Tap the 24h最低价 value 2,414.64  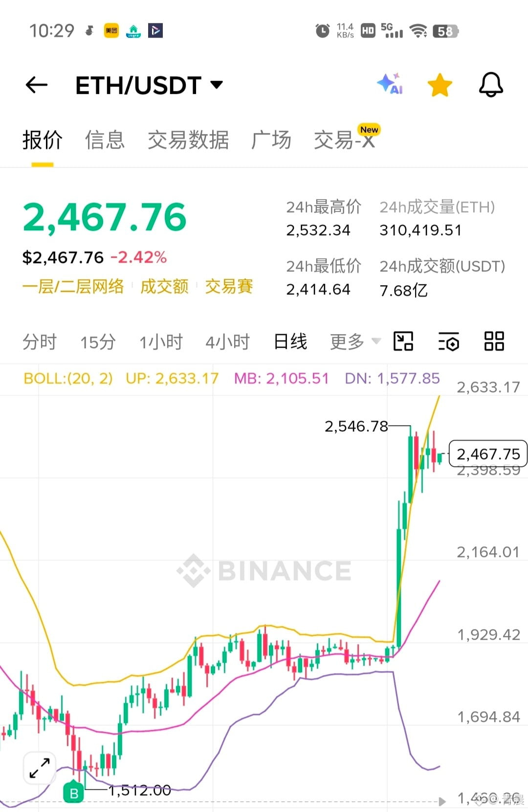[x=318, y=289]
